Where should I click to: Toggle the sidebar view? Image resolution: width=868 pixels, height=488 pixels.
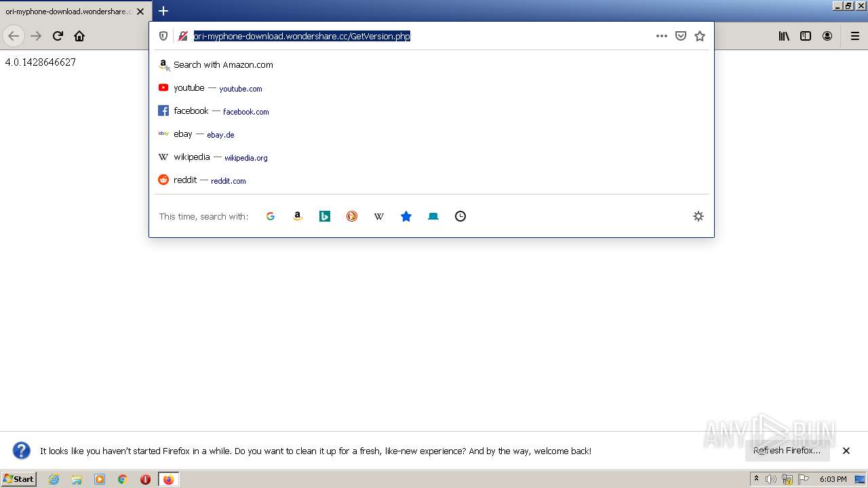pos(806,36)
